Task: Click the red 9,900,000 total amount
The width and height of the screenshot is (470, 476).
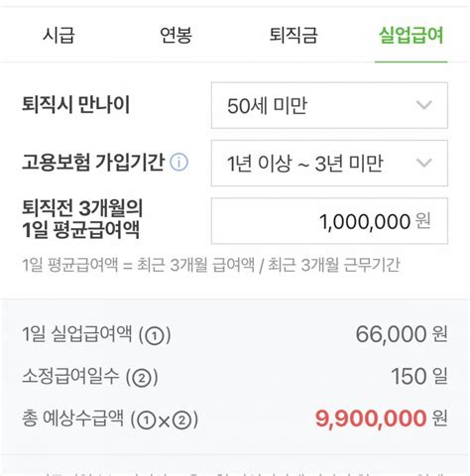Action: [371, 418]
